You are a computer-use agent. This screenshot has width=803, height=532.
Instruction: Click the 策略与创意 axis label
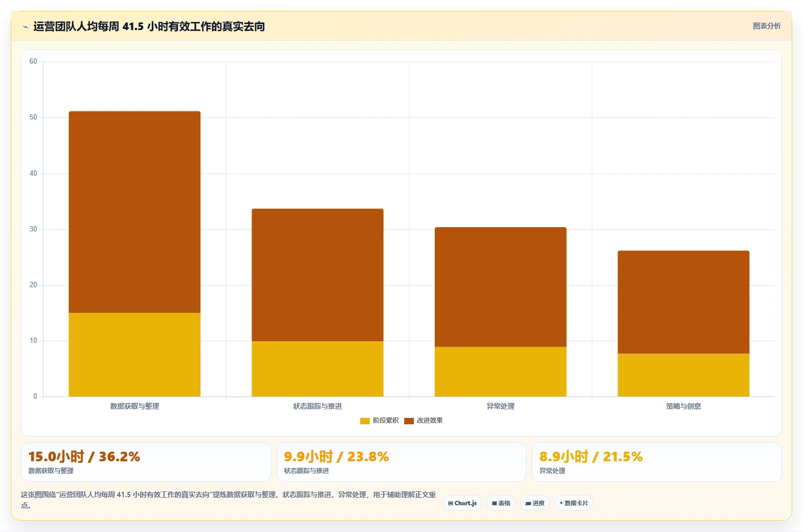683,406
